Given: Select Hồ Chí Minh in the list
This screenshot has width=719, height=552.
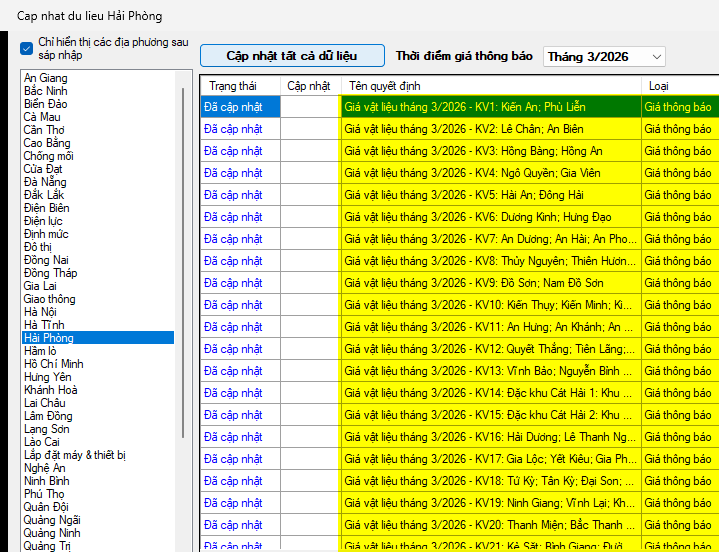Looking at the screenshot, I should [x=54, y=364].
